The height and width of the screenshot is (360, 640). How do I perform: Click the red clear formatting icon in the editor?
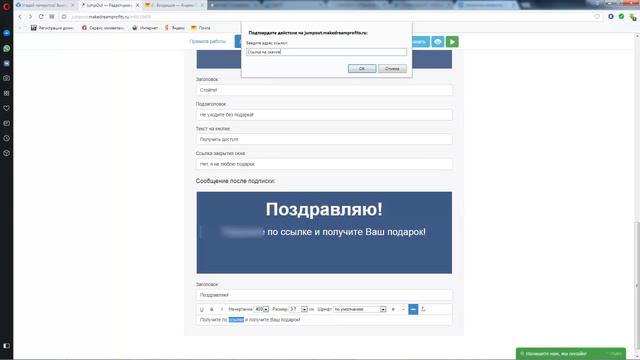point(423,309)
